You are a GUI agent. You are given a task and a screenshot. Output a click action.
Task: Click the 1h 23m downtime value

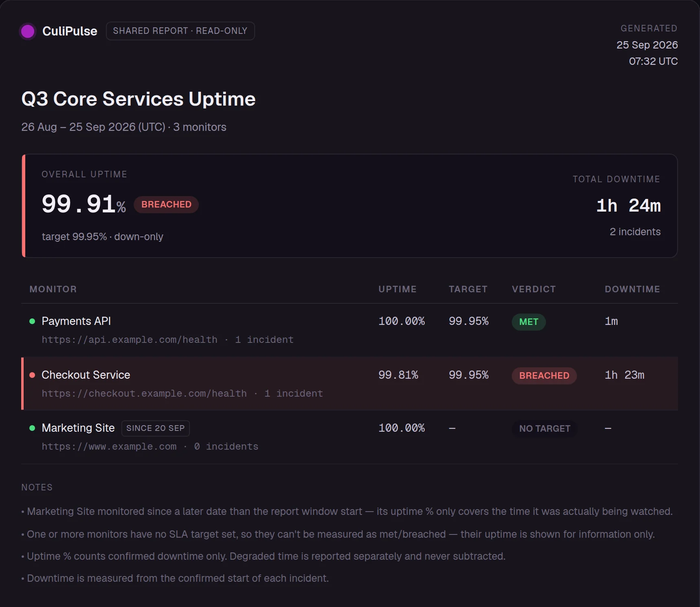[x=625, y=375]
